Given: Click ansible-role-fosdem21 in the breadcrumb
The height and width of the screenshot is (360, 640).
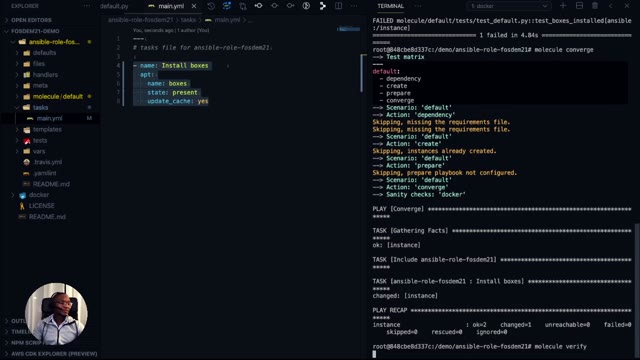Looking at the screenshot, I should click(141, 20).
